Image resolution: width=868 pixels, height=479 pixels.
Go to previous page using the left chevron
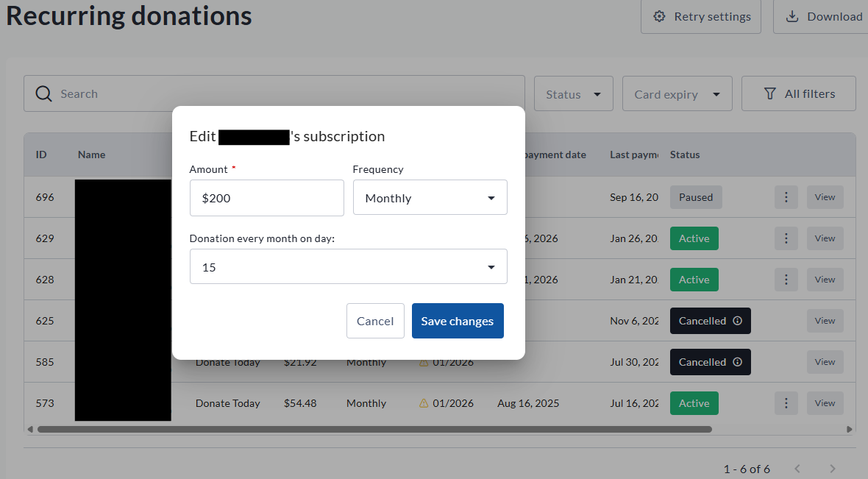797,469
